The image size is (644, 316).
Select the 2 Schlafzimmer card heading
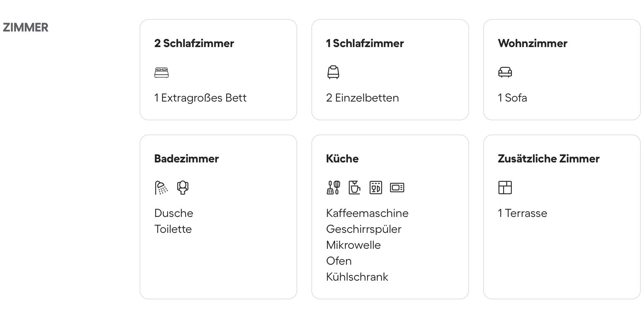[194, 44]
